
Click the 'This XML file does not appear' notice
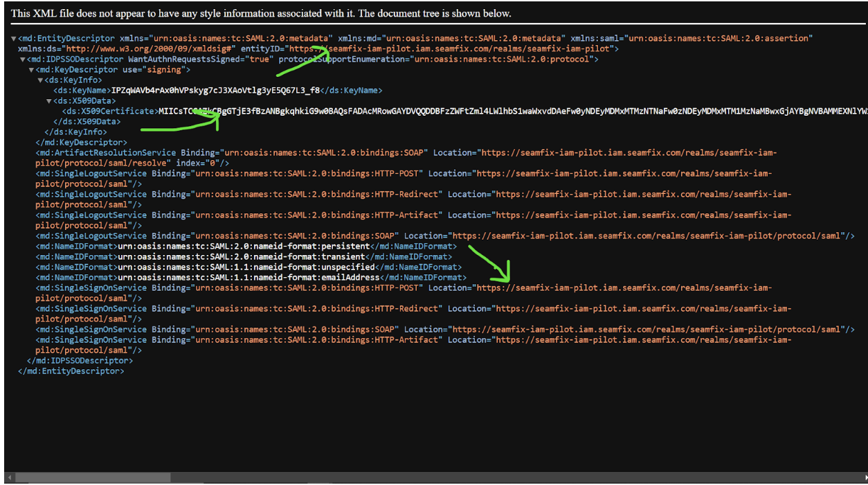click(x=261, y=13)
